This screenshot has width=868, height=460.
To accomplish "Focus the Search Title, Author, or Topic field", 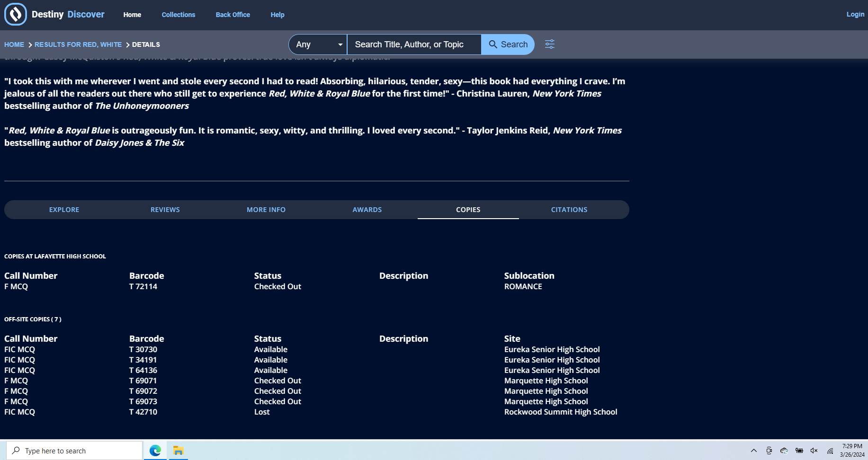I will (414, 44).
